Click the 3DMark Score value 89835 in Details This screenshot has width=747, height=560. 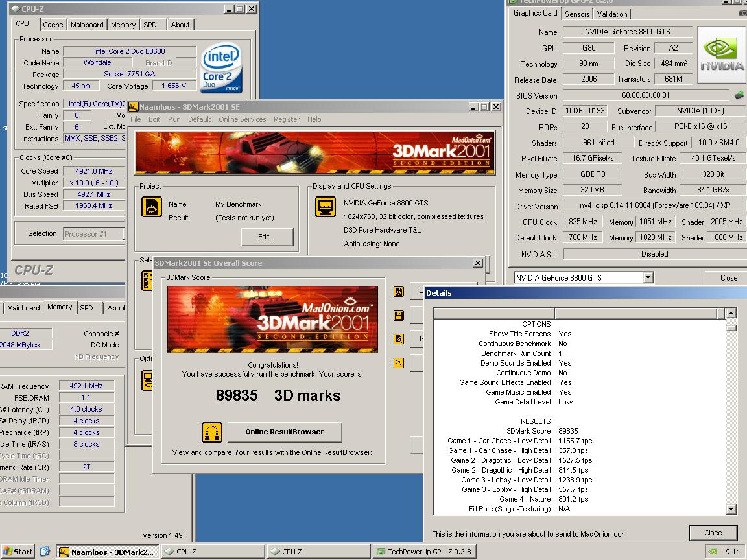pyautogui.click(x=568, y=431)
